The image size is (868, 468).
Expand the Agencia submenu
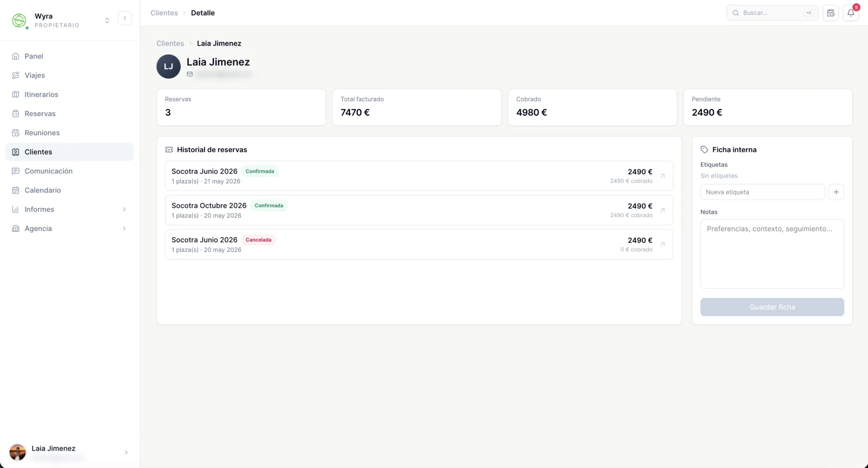(x=124, y=229)
